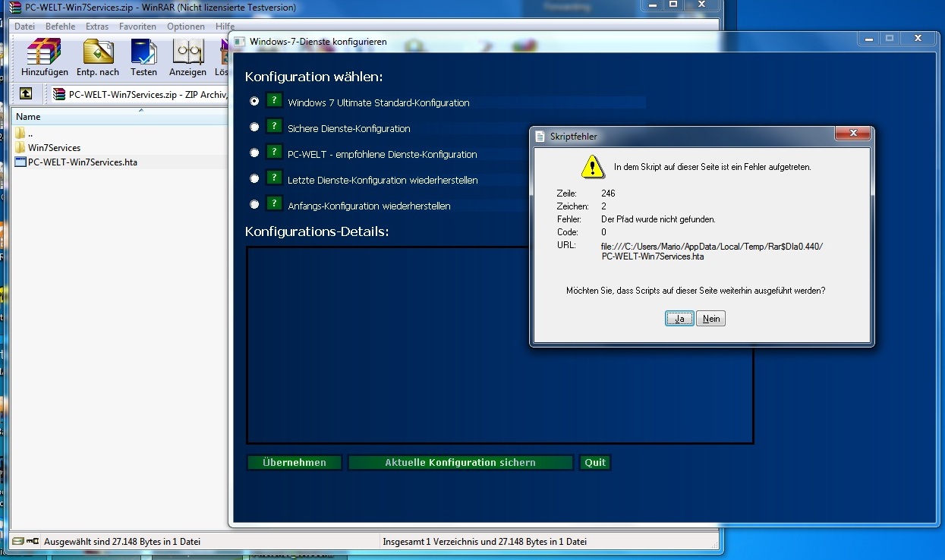Click help icon for Windows 7 Ultimate Standard-Konfiguration
Viewport: 945px width, 560px height.
click(274, 100)
